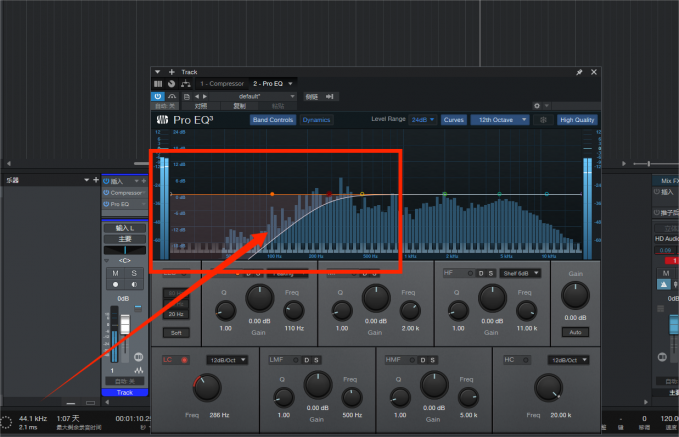Expand the arrow next to the gear
679x437 pixels.
546,106
